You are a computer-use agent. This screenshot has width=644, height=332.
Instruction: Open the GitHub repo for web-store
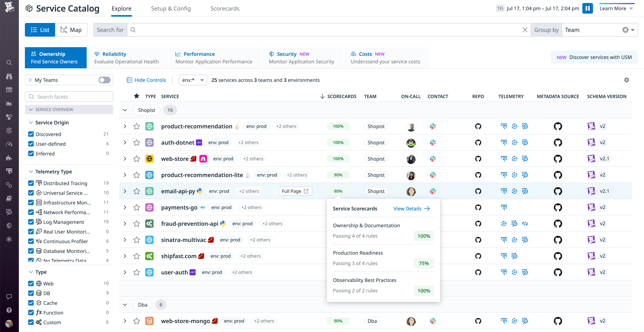pos(478,158)
